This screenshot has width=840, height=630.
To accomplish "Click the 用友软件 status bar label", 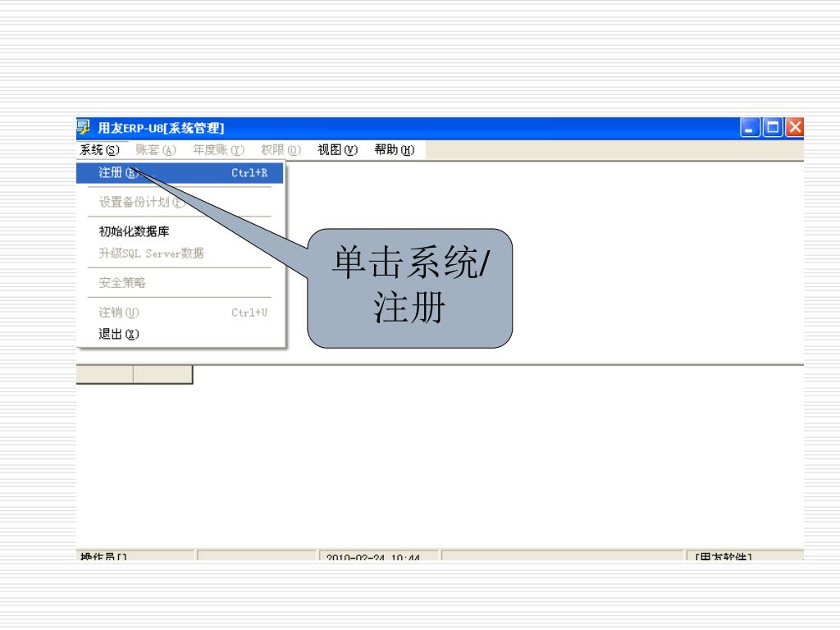I will (x=745, y=555).
